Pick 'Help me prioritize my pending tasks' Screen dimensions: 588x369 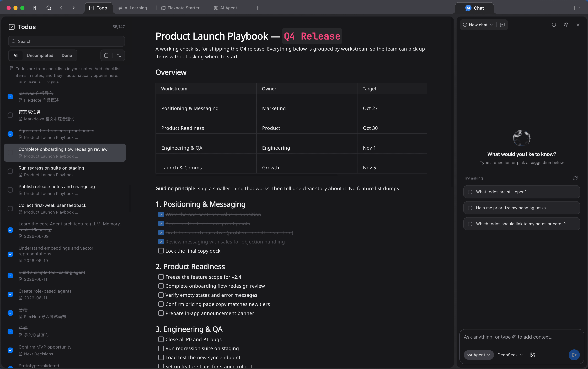[x=522, y=208]
